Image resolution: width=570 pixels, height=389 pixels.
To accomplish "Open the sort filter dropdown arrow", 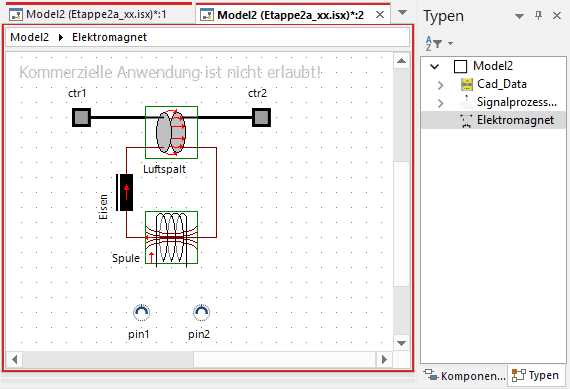I will click(x=450, y=44).
